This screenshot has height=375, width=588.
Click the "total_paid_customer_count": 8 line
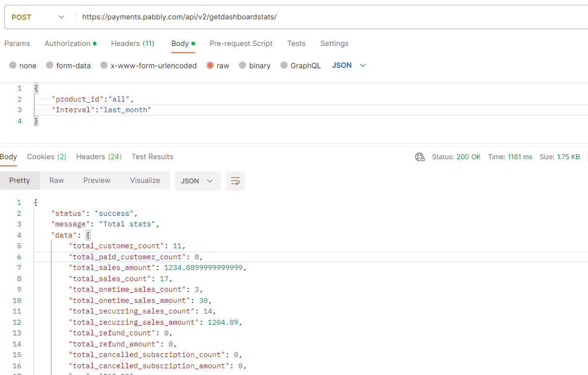tap(136, 257)
